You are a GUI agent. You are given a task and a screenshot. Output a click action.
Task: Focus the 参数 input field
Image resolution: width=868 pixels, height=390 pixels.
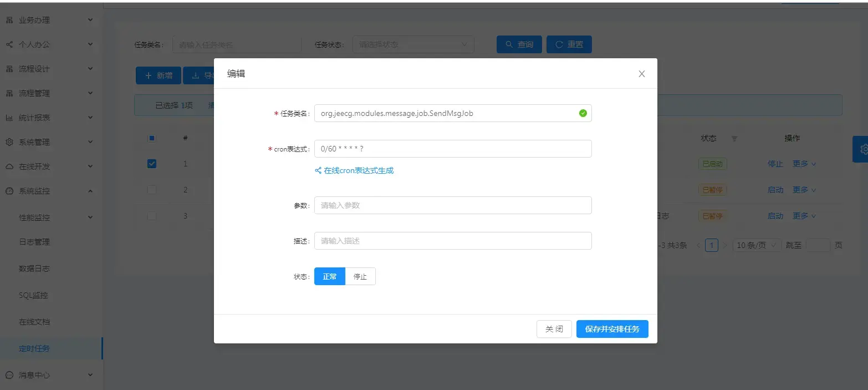click(453, 205)
